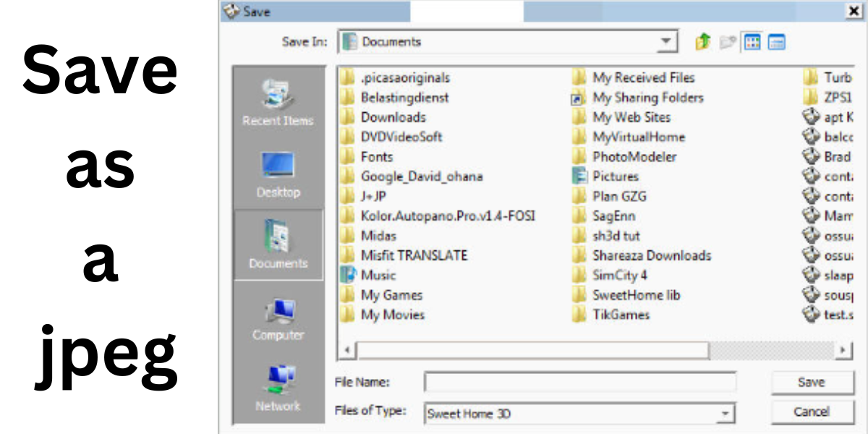Open Network from the sidebar
The image size is (868, 434).
(x=278, y=388)
